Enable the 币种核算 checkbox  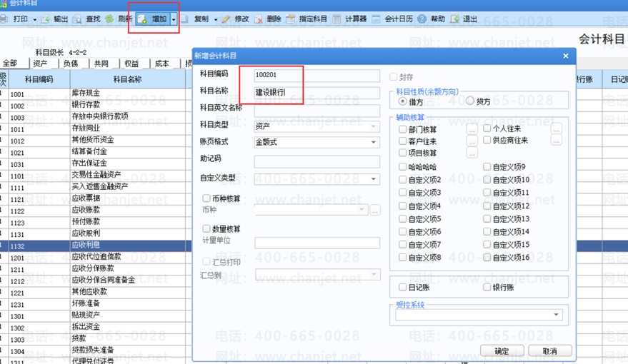(x=206, y=198)
